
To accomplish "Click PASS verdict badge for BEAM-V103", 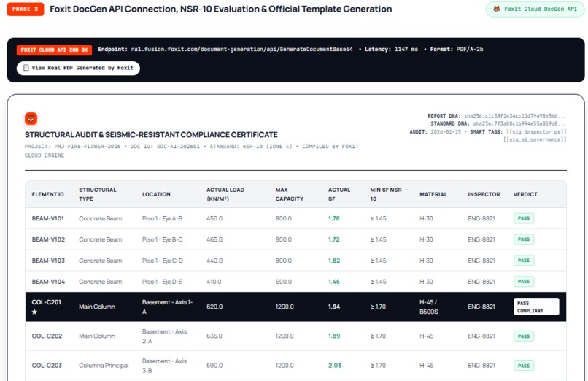I will [524, 261].
